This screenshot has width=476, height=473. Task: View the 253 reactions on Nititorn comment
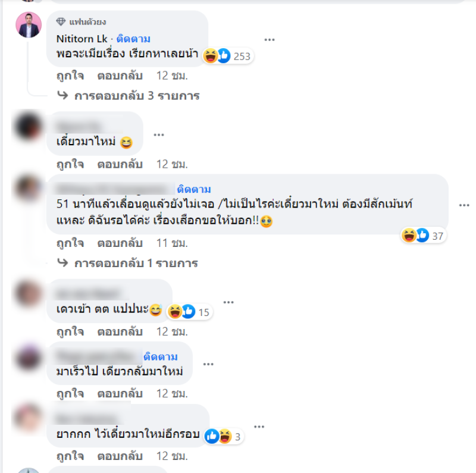click(x=228, y=56)
